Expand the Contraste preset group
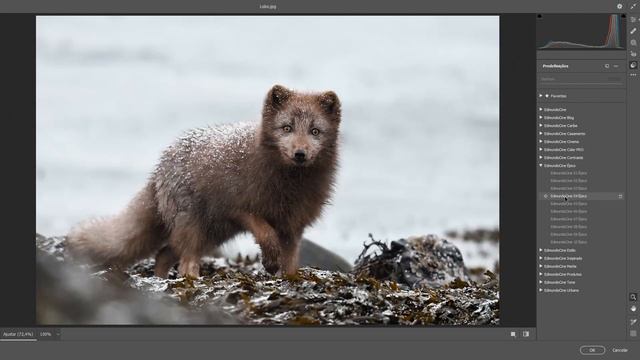The image size is (640, 360). pyautogui.click(x=541, y=158)
